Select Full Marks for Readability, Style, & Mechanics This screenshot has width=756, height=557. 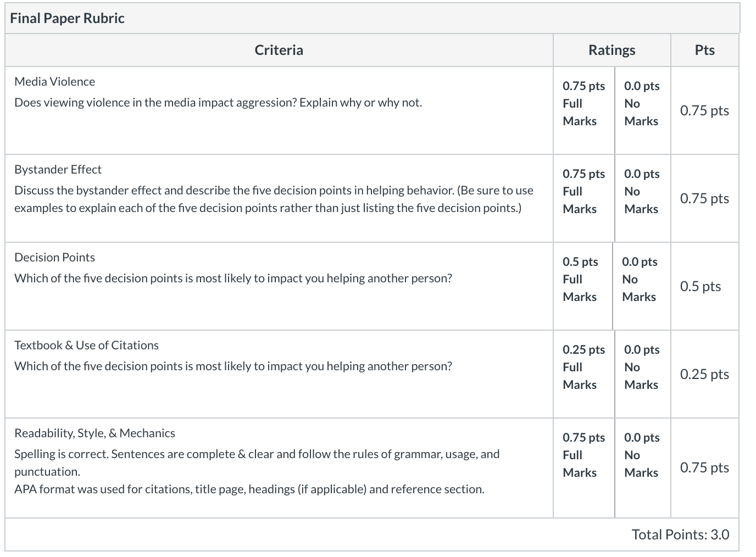point(583,467)
